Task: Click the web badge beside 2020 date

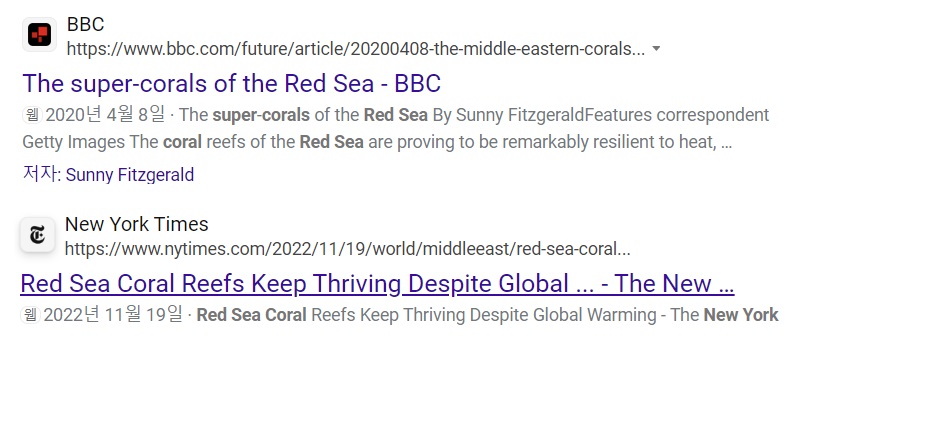Action: click(30, 115)
